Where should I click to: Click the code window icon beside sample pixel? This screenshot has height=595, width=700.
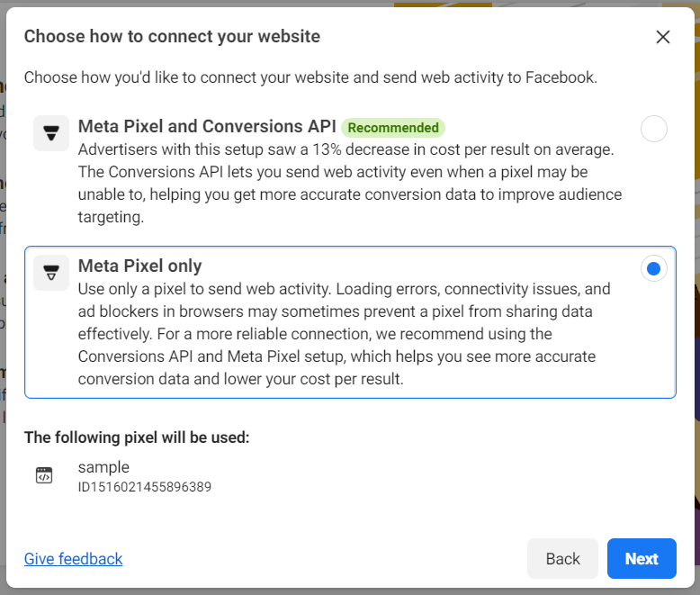pos(44,476)
